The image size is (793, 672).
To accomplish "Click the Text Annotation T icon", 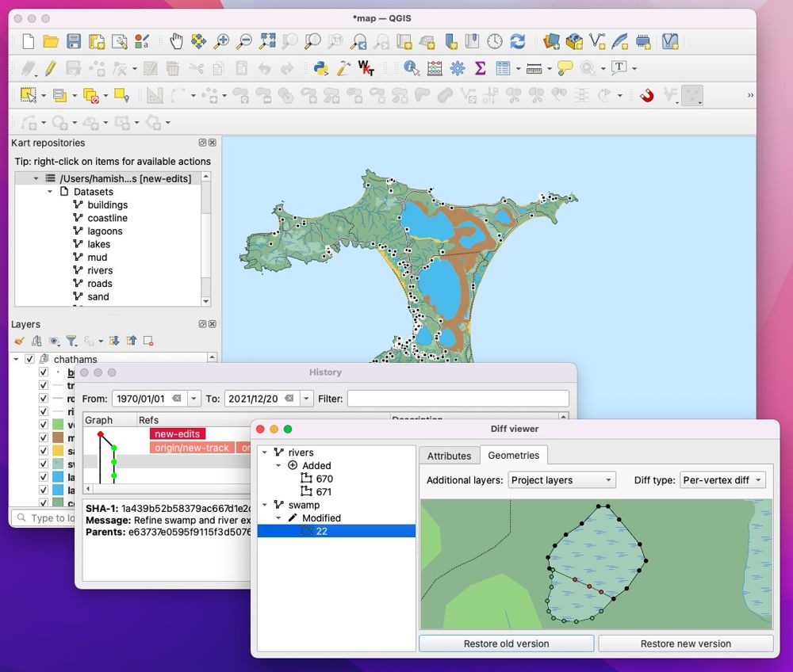I will (x=619, y=68).
